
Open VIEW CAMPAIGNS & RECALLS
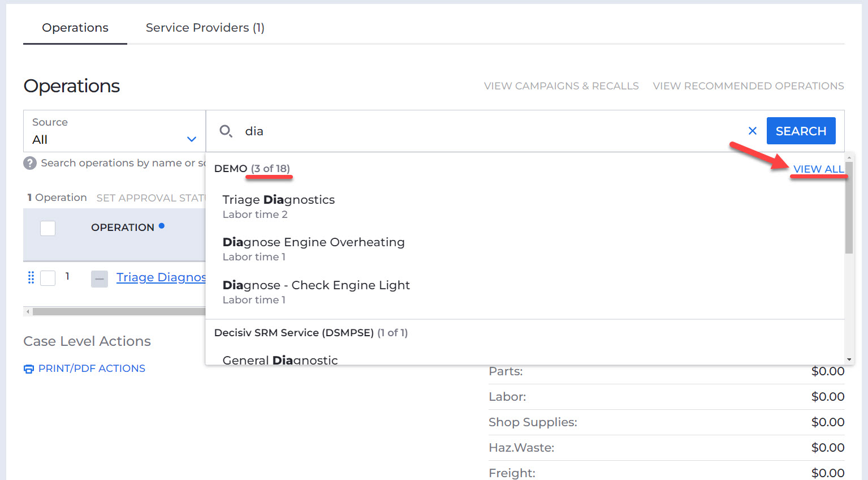(561, 85)
